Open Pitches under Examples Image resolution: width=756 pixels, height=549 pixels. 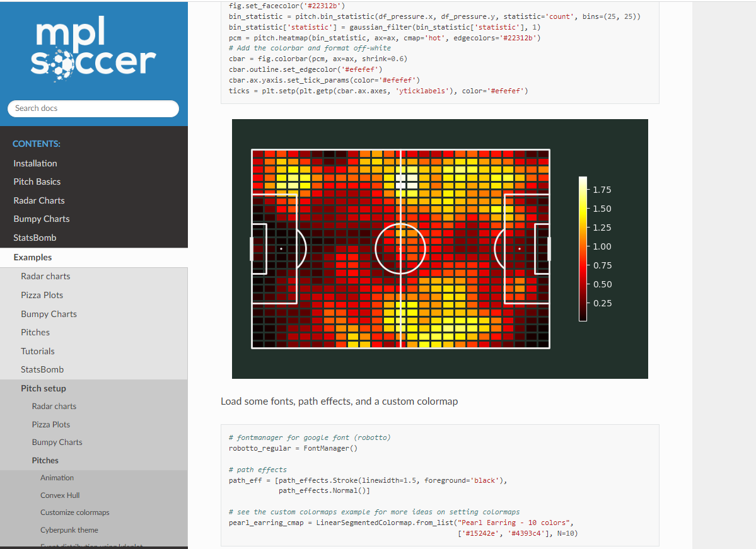(x=35, y=332)
